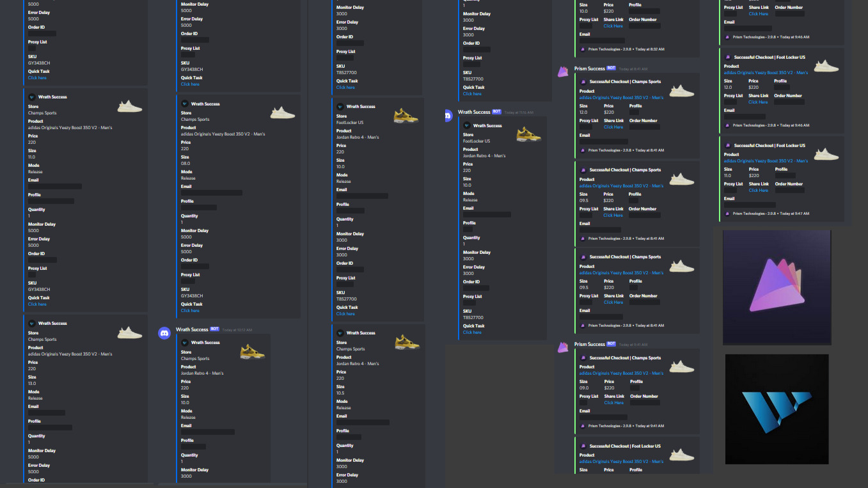Click the "Prism Success" username beside the 9:41 AM timestamp
This screenshot has width=868, height=488.
click(590, 344)
